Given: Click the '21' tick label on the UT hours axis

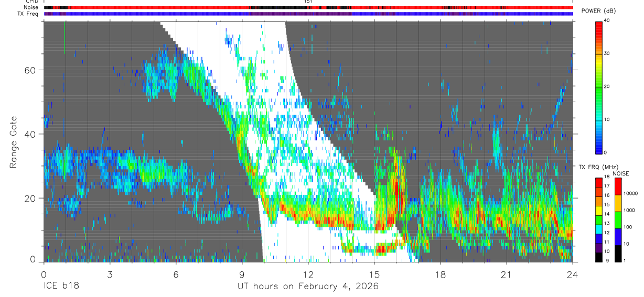Looking at the screenshot, I should click(507, 274).
